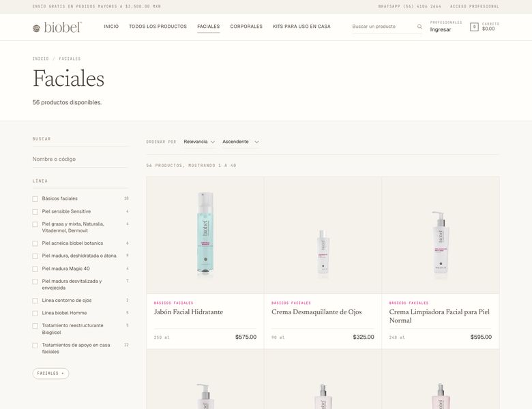This screenshot has height=409, width=532.
Task: Click the Jabón Facial Hidratante title
Action: pyautogui.click(x=188, y=312)
